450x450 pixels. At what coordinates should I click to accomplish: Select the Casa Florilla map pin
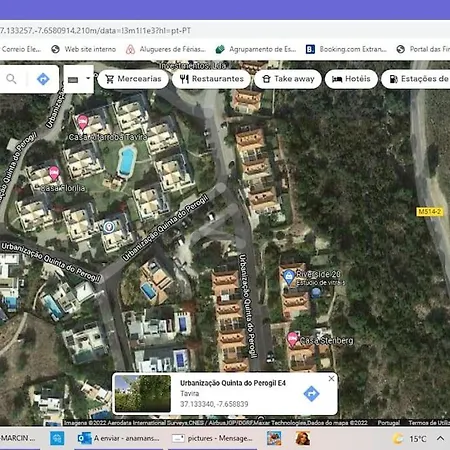54,174
